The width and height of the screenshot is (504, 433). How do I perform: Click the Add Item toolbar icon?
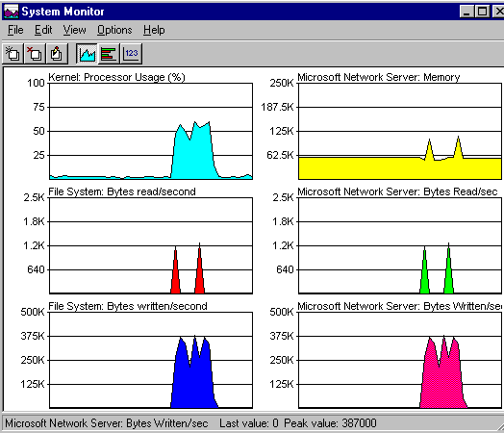pyautogui.click(x=13, y=53)
